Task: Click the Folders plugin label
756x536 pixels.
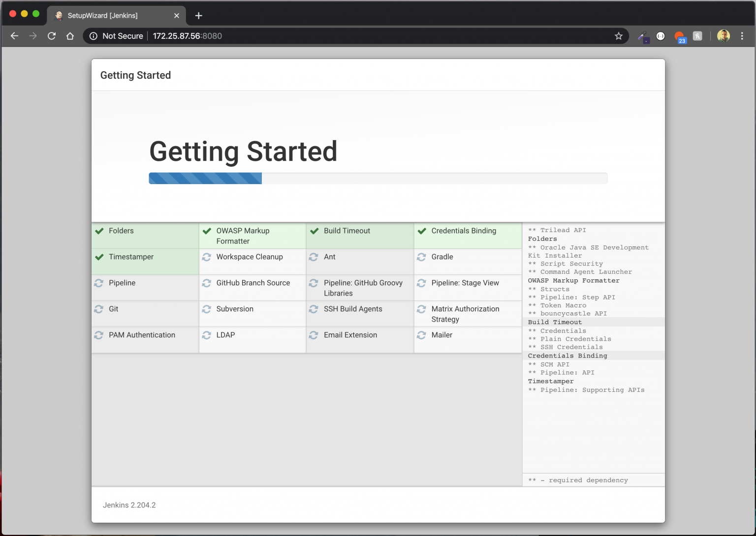Action: 121,231
